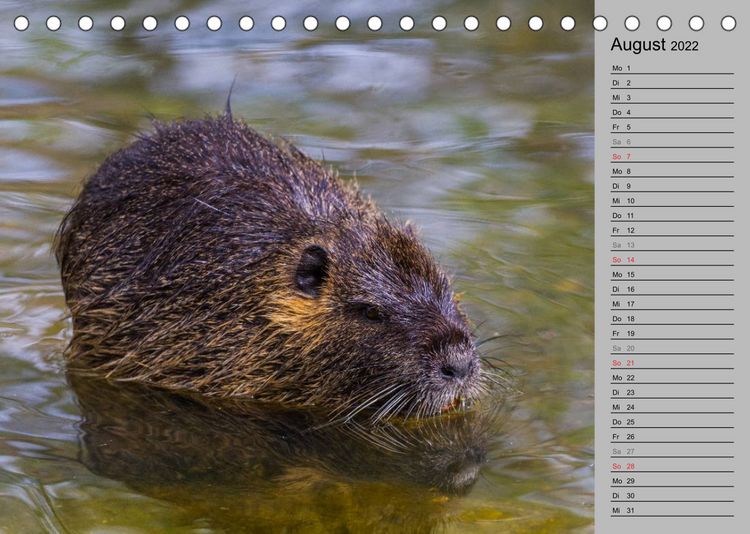This screenshot has height=534, width=750.
Task: Select the 'Mo 8' date row
Action: pos(672,171)
